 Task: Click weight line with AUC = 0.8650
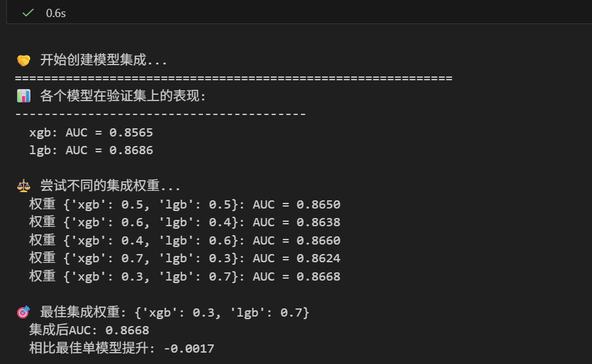(185, 204)
